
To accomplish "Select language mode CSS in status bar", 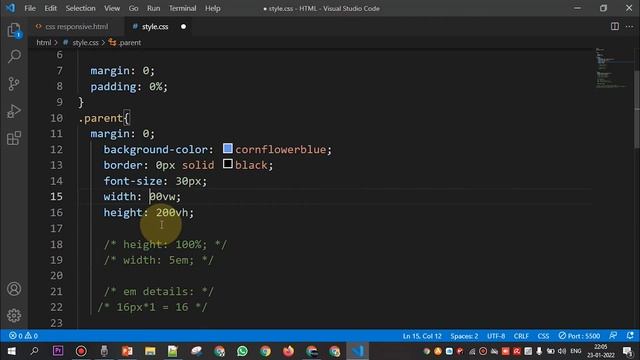I will click(543, 336).
